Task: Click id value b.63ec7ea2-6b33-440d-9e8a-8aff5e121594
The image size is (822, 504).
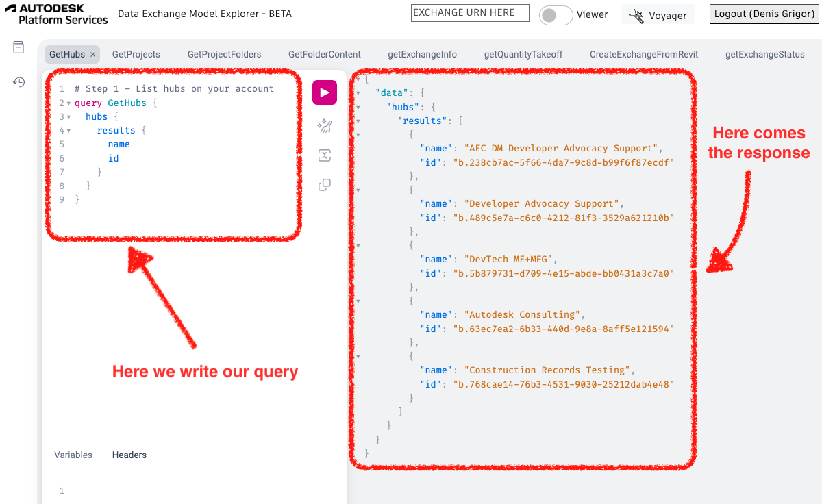Action: click(564, 329)
